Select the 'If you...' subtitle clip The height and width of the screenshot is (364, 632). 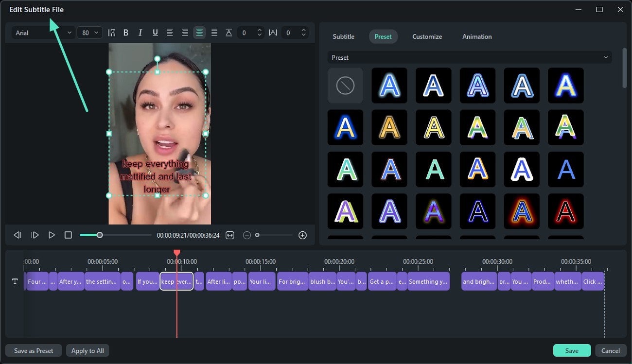tap(147, 282)
